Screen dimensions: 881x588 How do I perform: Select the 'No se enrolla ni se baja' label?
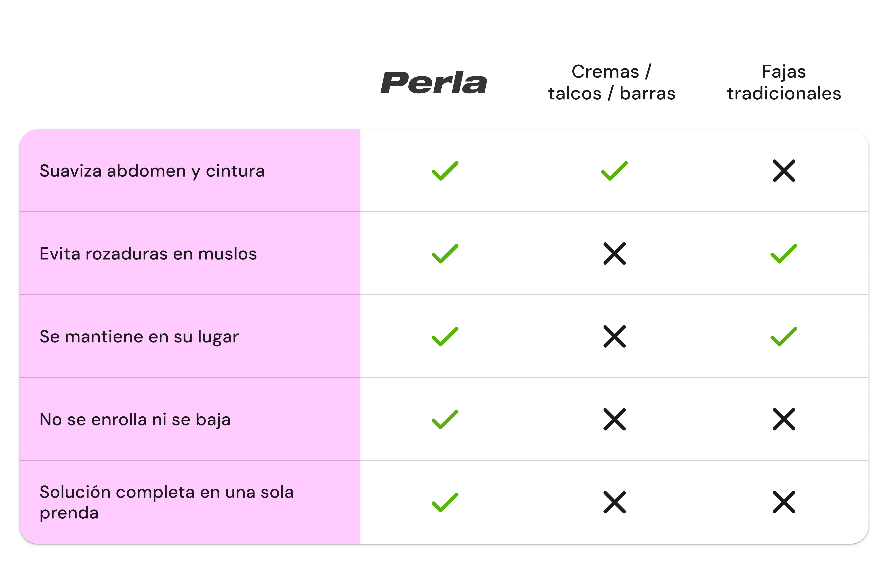(x=135, y=420)
